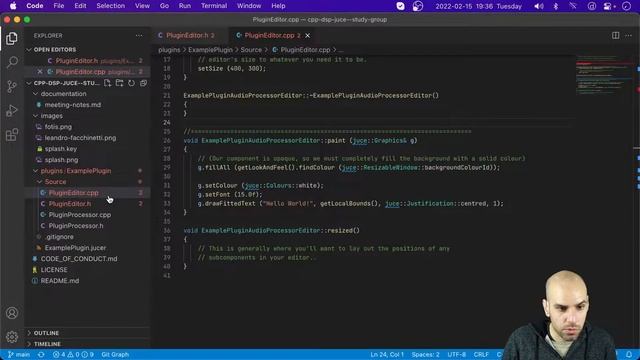Image resolution: width=640 pixels, height=360 pixels.
Task: Open the Accounts menu icon
Action: coord(11,313)
